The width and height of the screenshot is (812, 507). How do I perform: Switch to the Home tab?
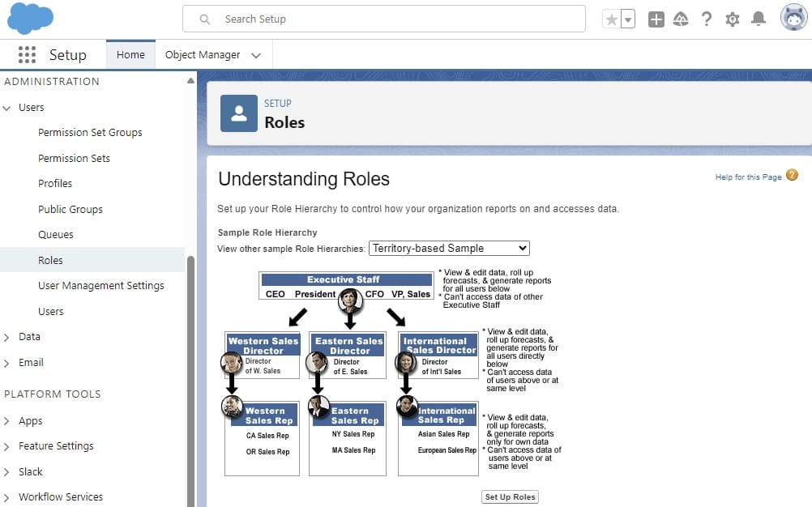pyautogui.click(x=130, y=54)
